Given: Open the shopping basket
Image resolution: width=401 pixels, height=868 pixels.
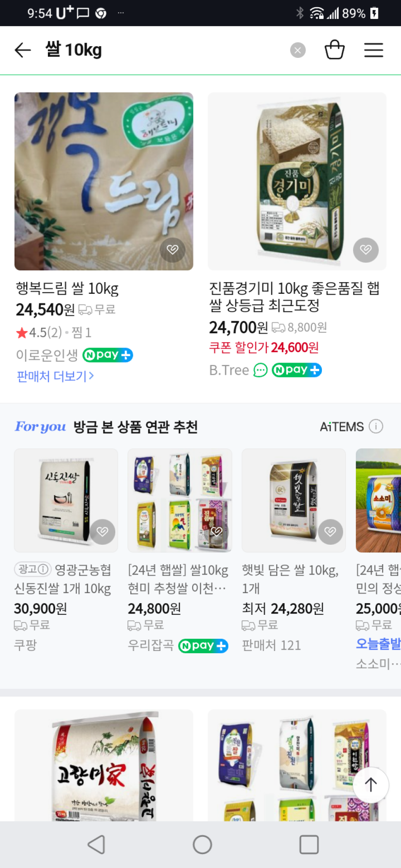Looking at the screenshot, I should (335, 50).
